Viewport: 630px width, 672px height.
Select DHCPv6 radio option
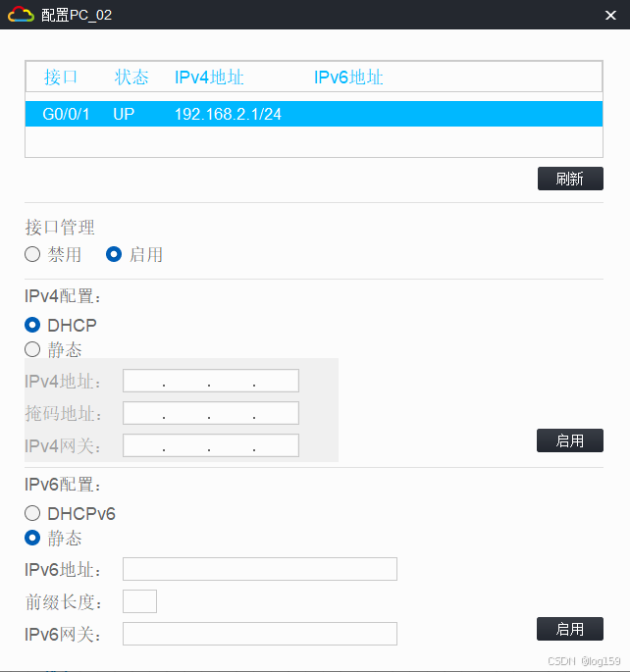point(32,513)
